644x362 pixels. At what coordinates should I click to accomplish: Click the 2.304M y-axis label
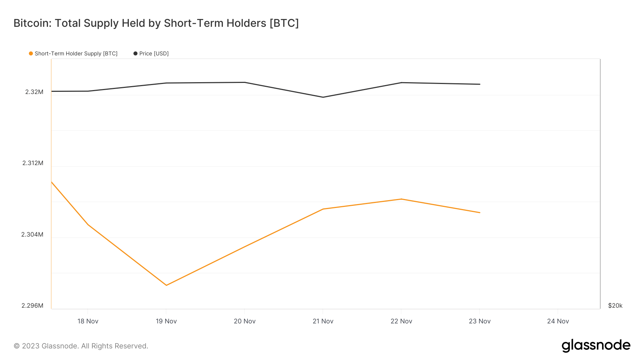[x=32, y=234]
